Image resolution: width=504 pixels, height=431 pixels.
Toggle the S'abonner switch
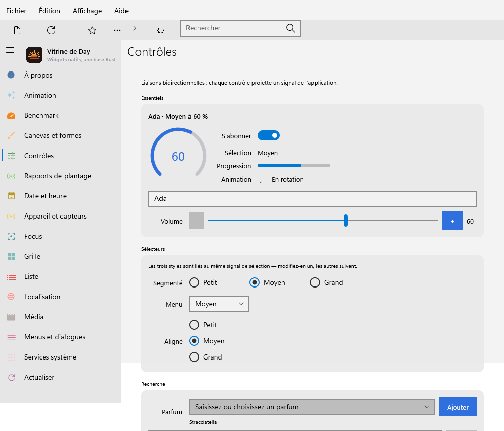(x=269, y=135)
